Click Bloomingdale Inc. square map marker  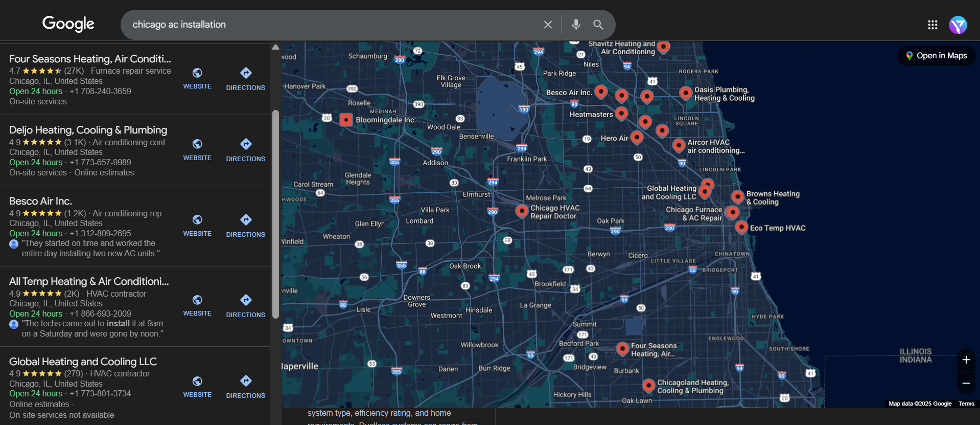(x=346, y=120)
